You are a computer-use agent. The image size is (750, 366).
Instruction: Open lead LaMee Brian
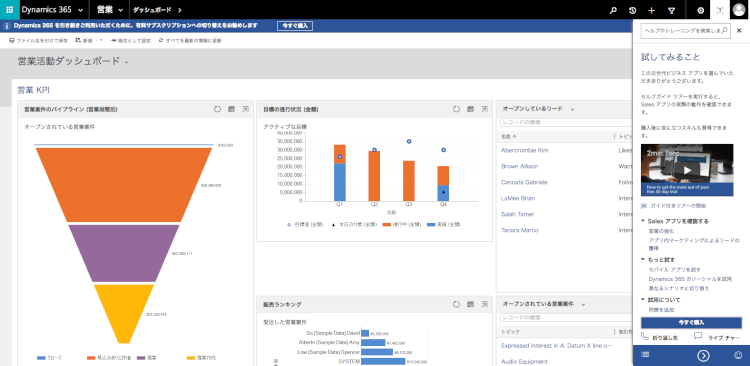point(518,198)
